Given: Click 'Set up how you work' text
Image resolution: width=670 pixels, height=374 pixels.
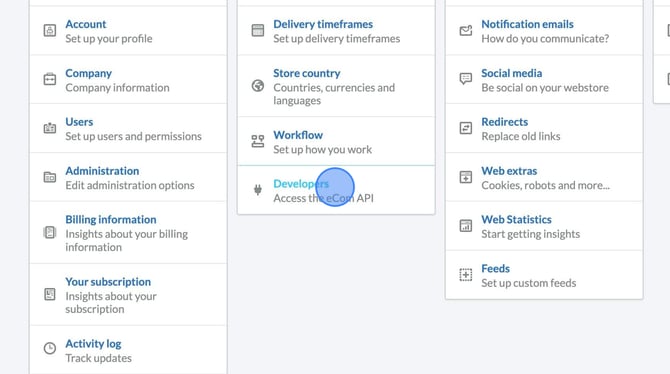Looking at the screenshot, I should 323,150.
